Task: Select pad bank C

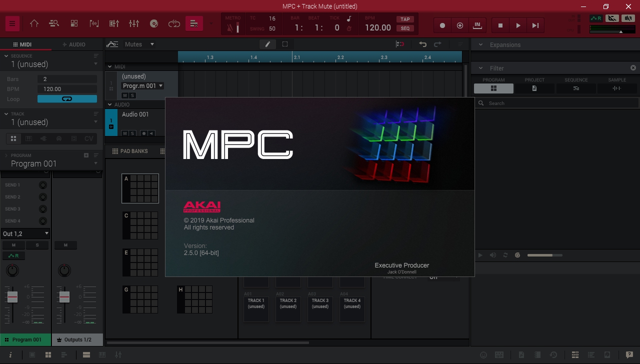Action: point(140,225)
